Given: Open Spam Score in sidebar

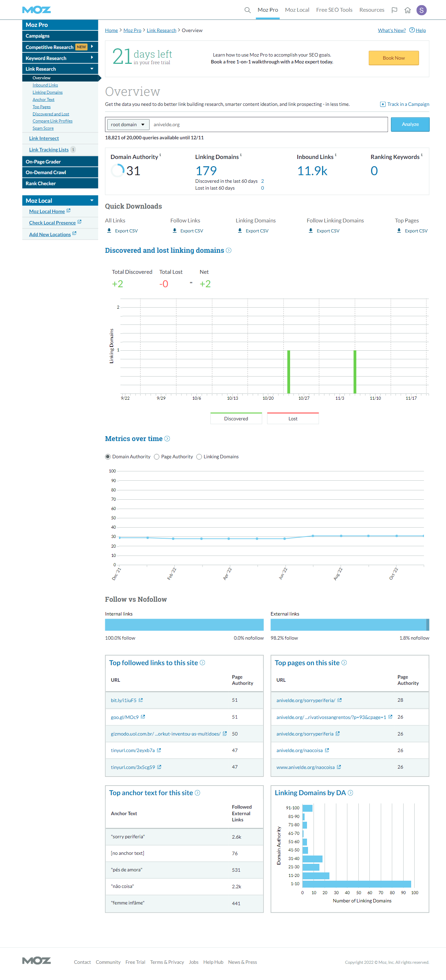Looking at the screenshot, I should click(x=43, y=128).
